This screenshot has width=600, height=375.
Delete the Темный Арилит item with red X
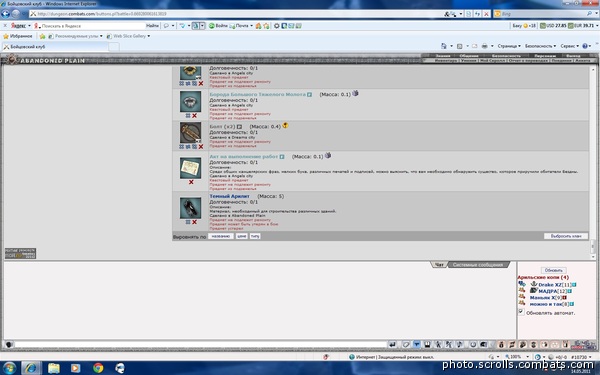click(x=194, y=222)
